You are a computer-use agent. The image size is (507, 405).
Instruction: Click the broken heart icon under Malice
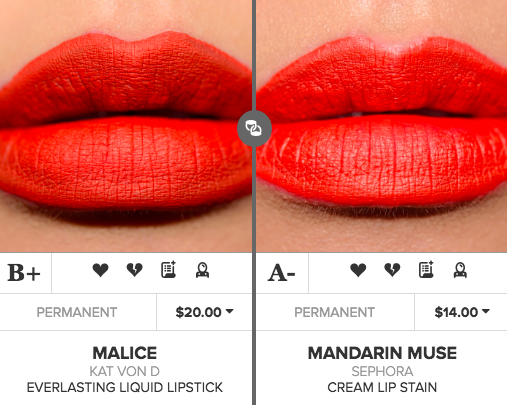[134, 270]
